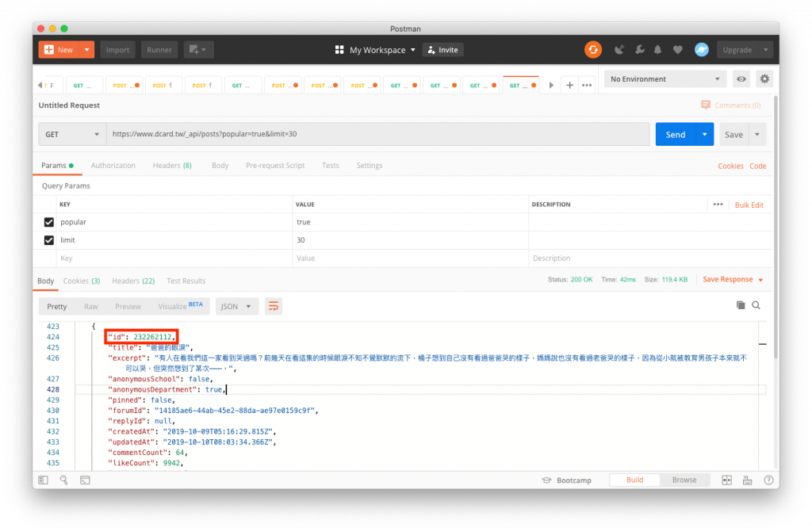Click the Invite button
Viewport: 812px width, 532px height.
(x=442, y=50)
